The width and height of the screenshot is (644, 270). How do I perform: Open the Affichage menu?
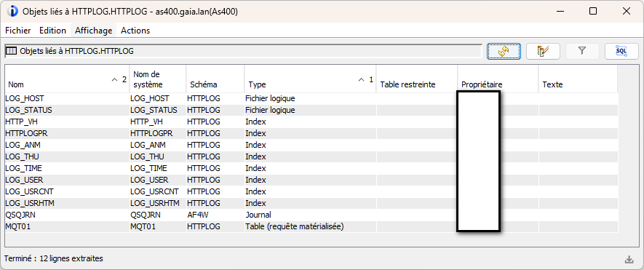pos(93,31)
